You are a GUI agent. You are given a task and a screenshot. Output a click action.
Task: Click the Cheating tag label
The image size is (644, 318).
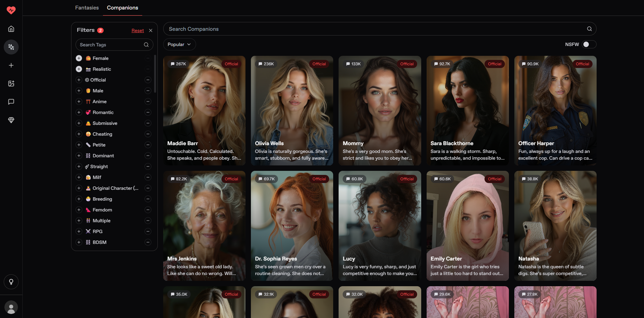tap(102, 134)
